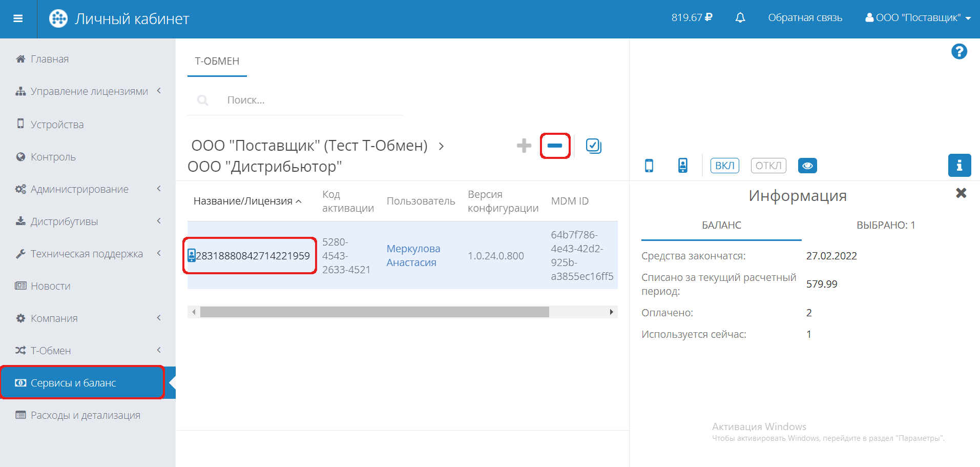
Task: Select the БАЛАНС tab
Action: pyautogui.click(x=721, y=225)
